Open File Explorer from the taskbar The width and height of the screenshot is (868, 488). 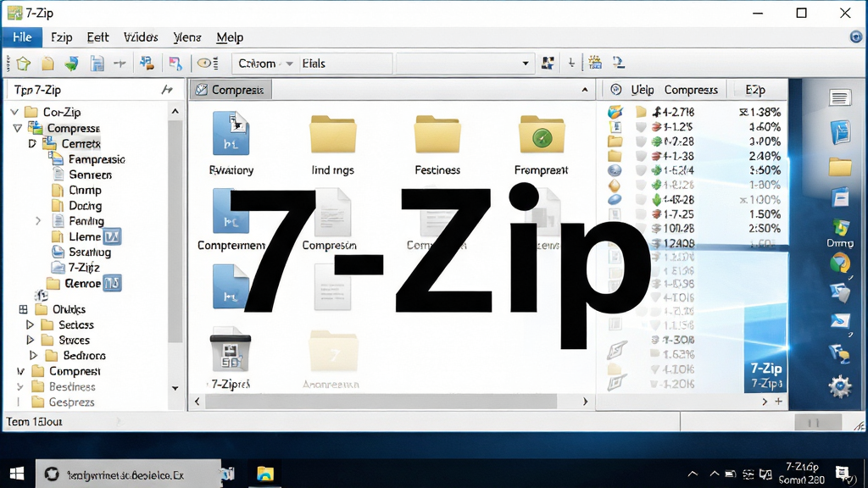click(265, 474)
